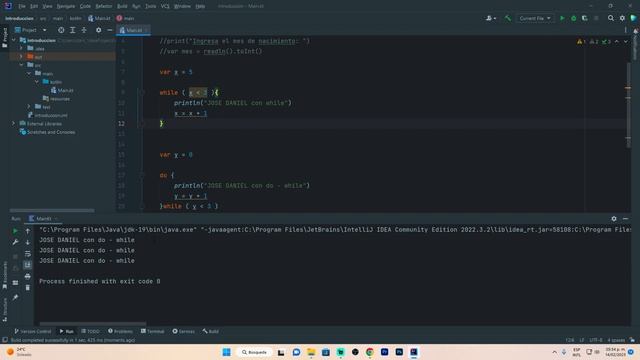The width and height of the screenshot is (640, 360).
Task: Open run configuration wrench in Run panel
Action: click(x=15, y=242)
